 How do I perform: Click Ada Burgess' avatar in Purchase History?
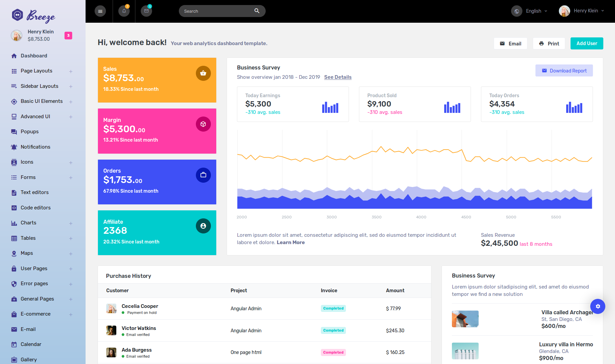coord(111,352)
